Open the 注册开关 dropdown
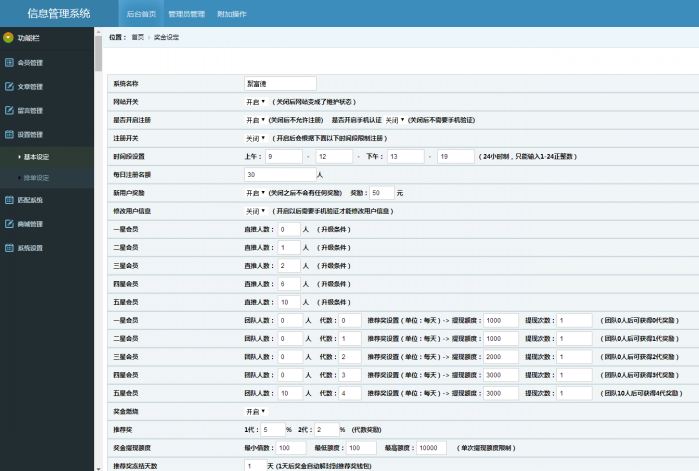 [x=255, y=138]
